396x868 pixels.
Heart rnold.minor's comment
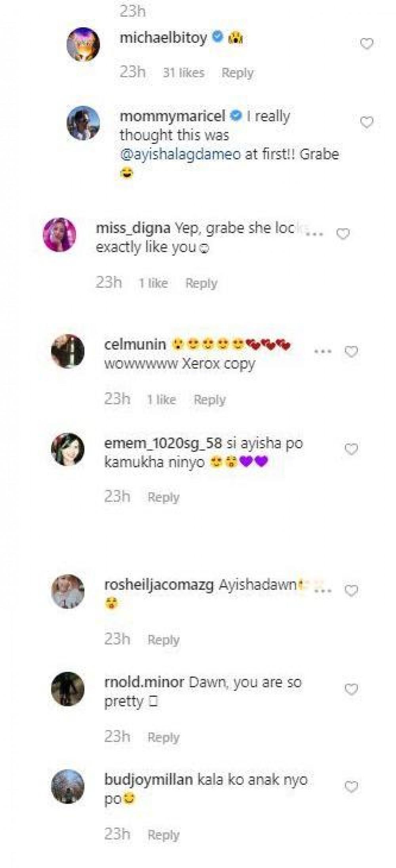(351, 689)
